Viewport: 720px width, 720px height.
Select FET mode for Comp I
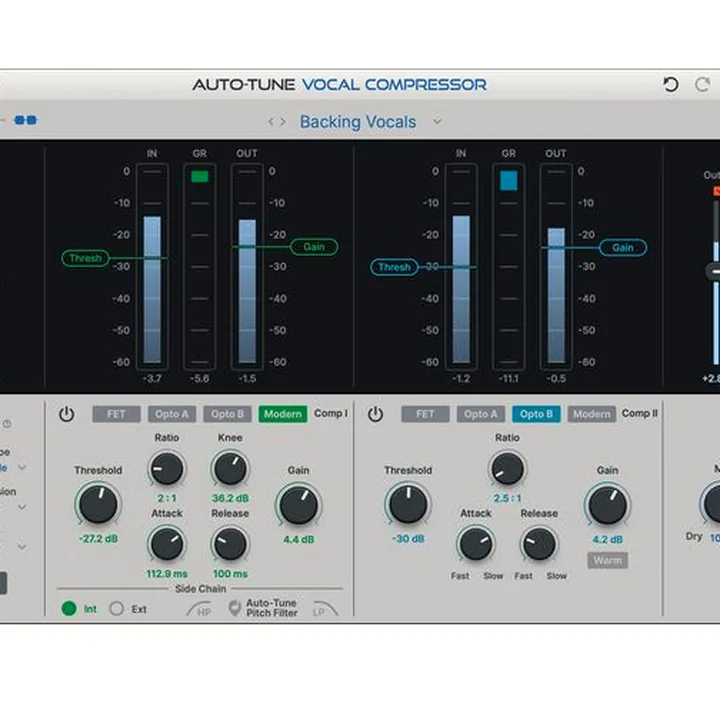tap(116, 414)
